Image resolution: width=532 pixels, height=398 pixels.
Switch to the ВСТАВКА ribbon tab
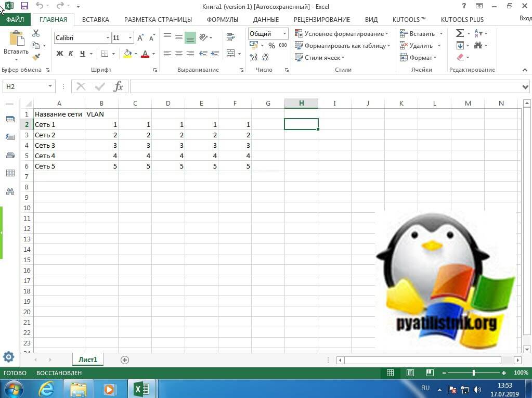(96, 19)
